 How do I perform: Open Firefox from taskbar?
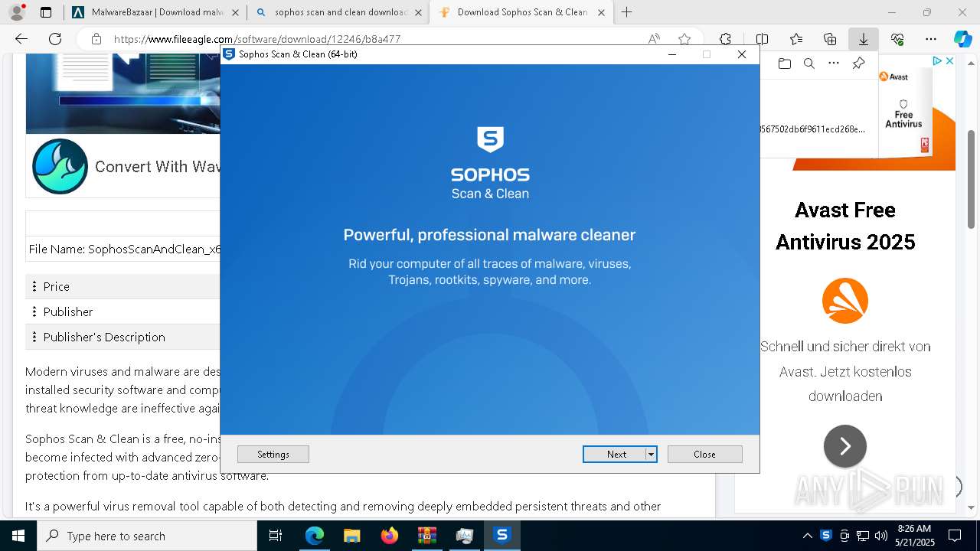pyautogui.click(x=390, y=536)
